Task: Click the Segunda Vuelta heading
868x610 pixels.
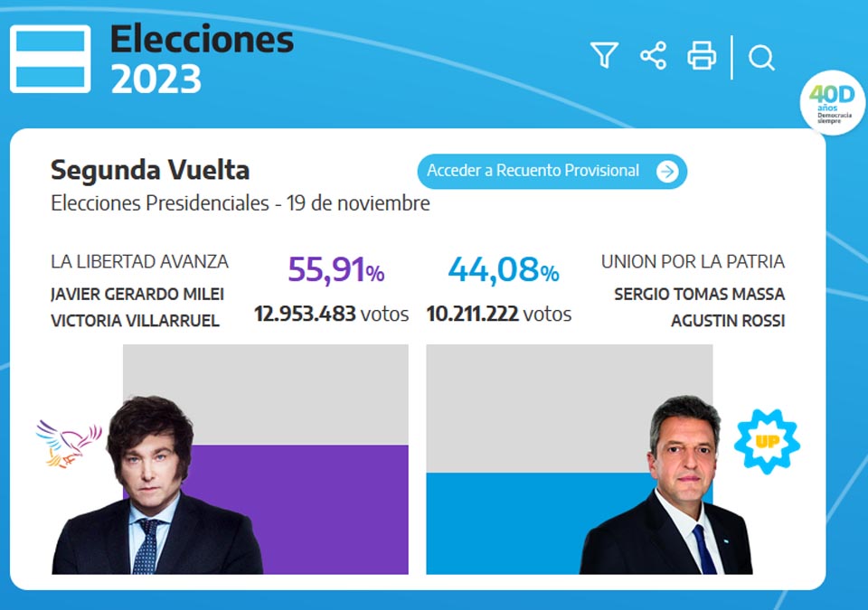Action: point(150,170)
